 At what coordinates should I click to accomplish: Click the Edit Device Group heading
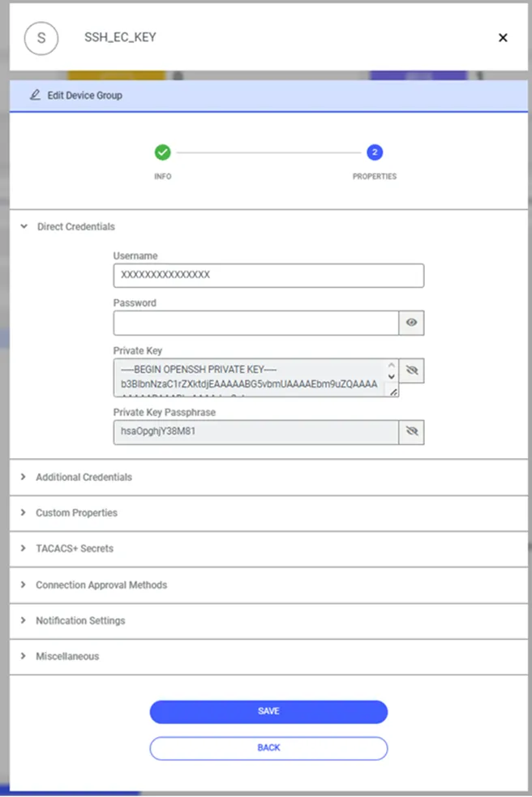click(85, 95)
